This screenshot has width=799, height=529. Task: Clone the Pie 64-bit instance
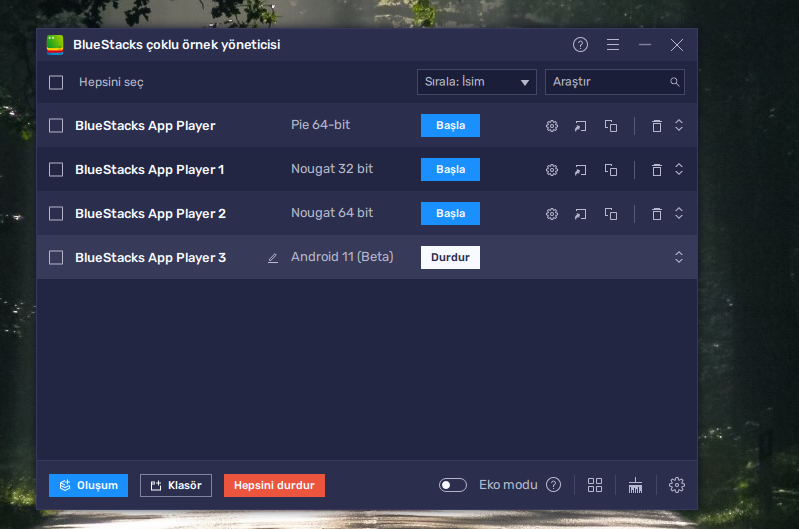[610, 126]
